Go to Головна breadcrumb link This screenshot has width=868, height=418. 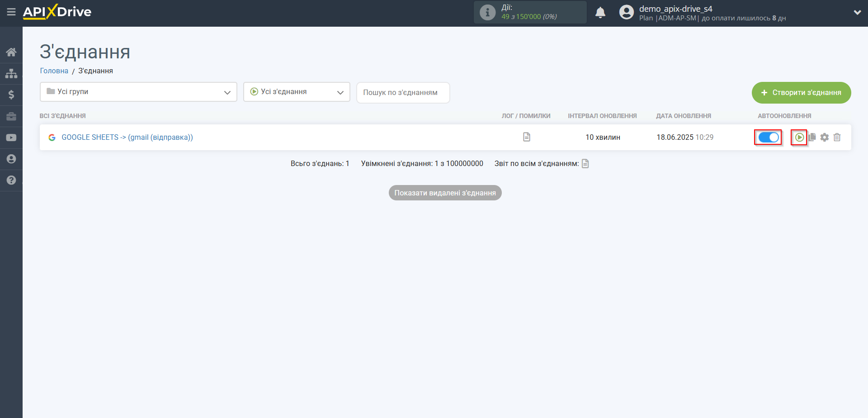(54, 71)
